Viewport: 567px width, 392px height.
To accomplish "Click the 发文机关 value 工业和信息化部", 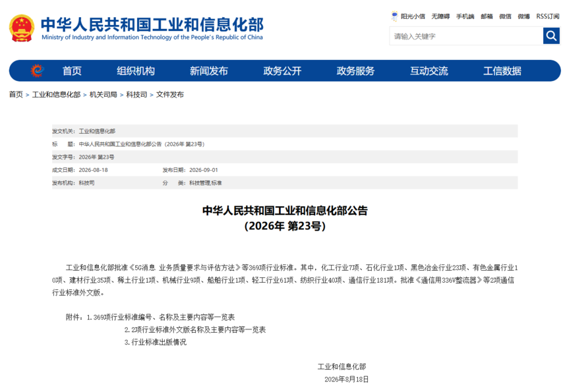I will click(x=97, y=131).
